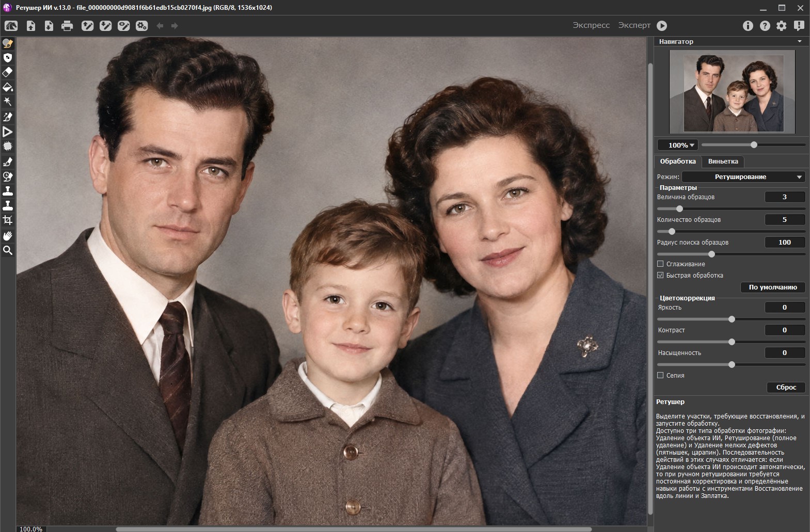
Task: Switch to Экспресс mode
Action: 591,25
